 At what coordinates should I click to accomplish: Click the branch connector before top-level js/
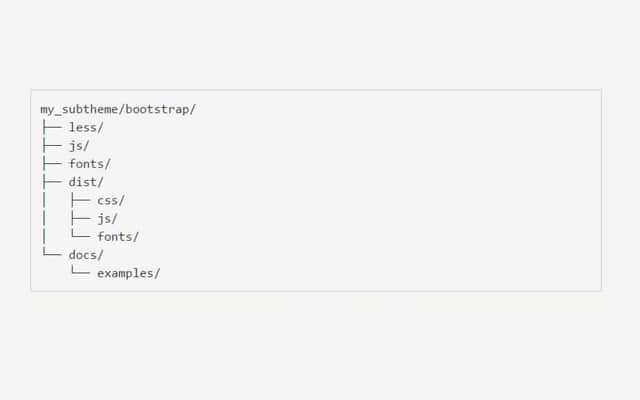[x=51, y=145]
